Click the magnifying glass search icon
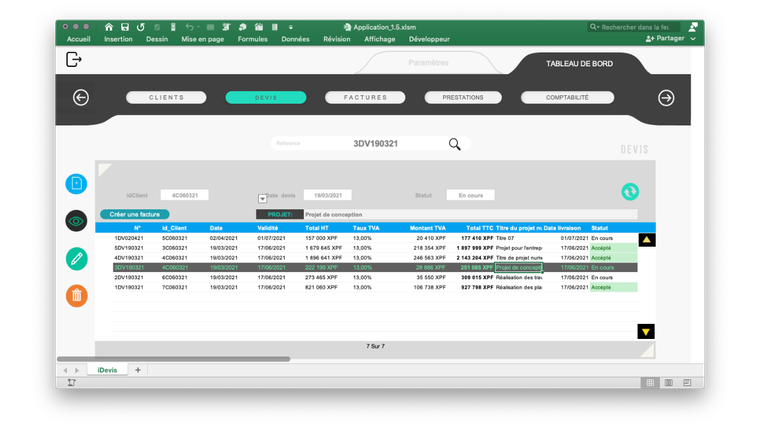 tap(454, 144)
